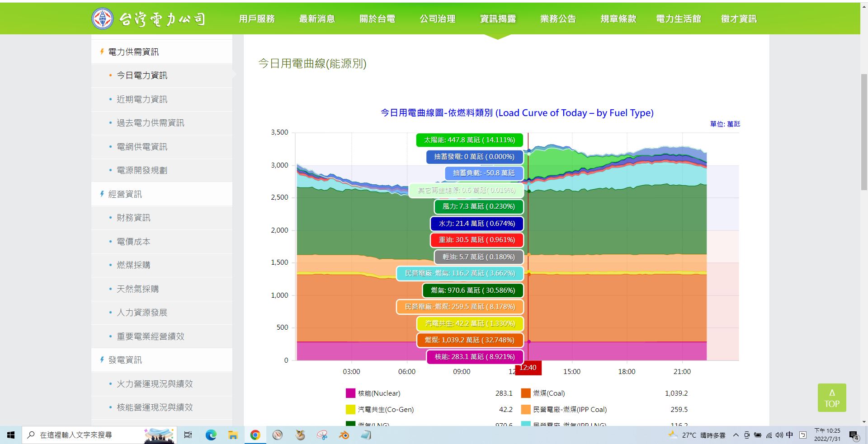Toggle 燃煤(Coal) legend color swatch
Image resolution: width=868 pixels, height=444 pixels.
[x=526, y=393]
